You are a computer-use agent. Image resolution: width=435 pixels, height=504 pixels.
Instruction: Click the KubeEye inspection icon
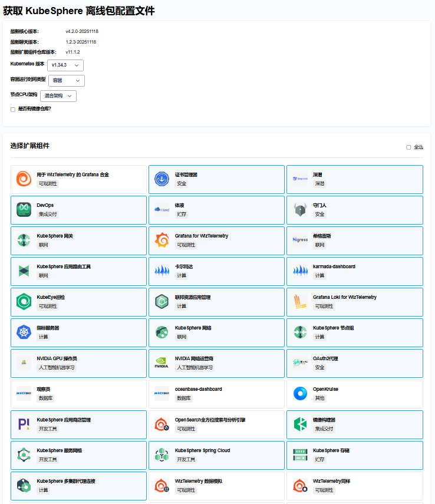(24, 301)
